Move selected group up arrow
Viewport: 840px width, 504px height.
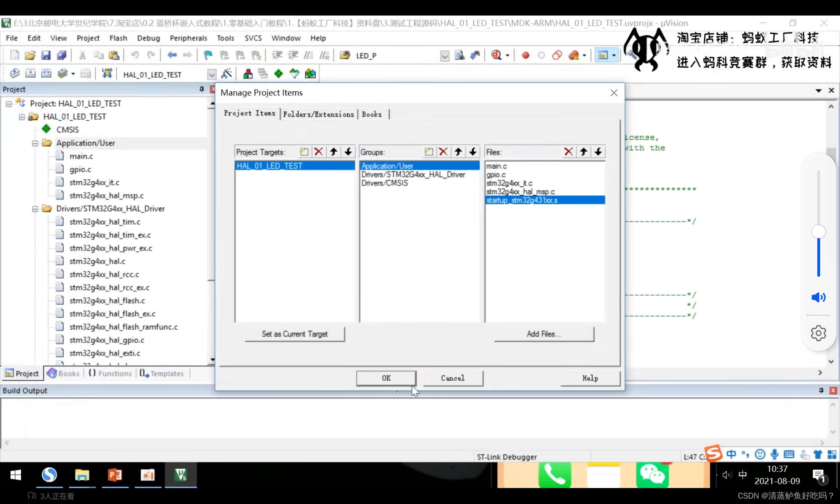458,152
